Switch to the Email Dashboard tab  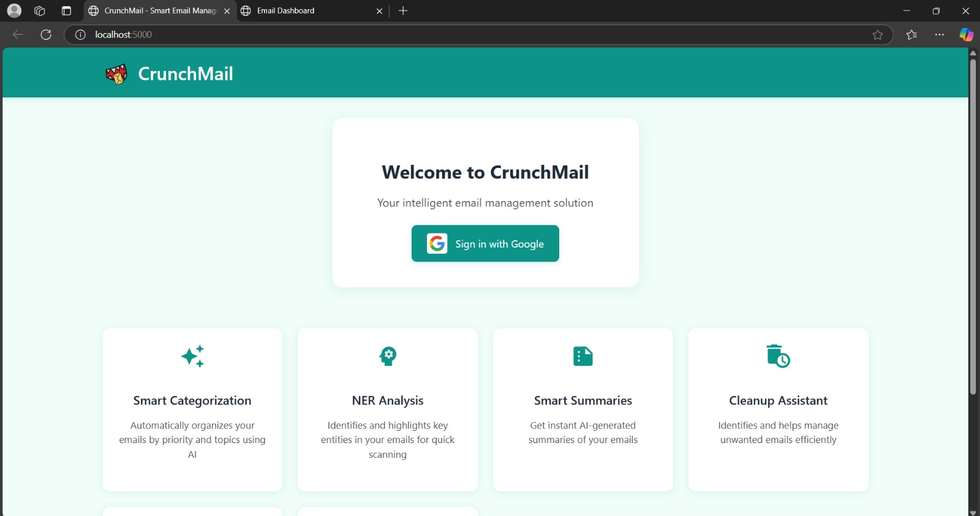point(312,11)
